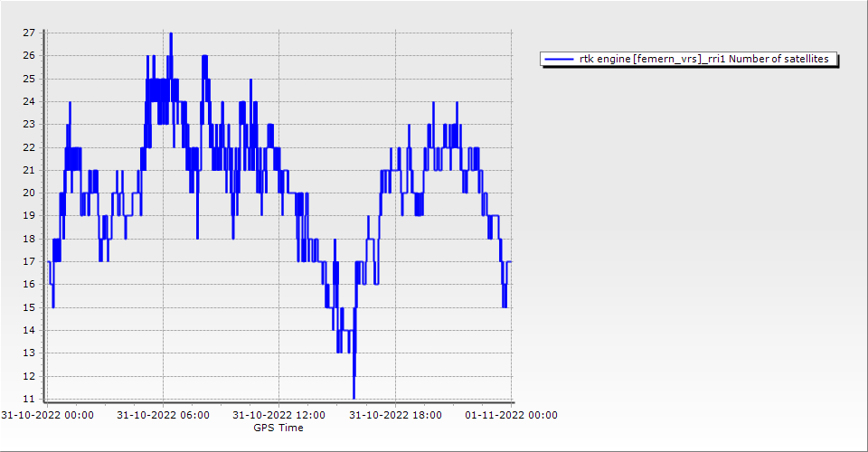Click the y-axis tick label 15
This screenshot has width=868, height=452.
(29, 307)
